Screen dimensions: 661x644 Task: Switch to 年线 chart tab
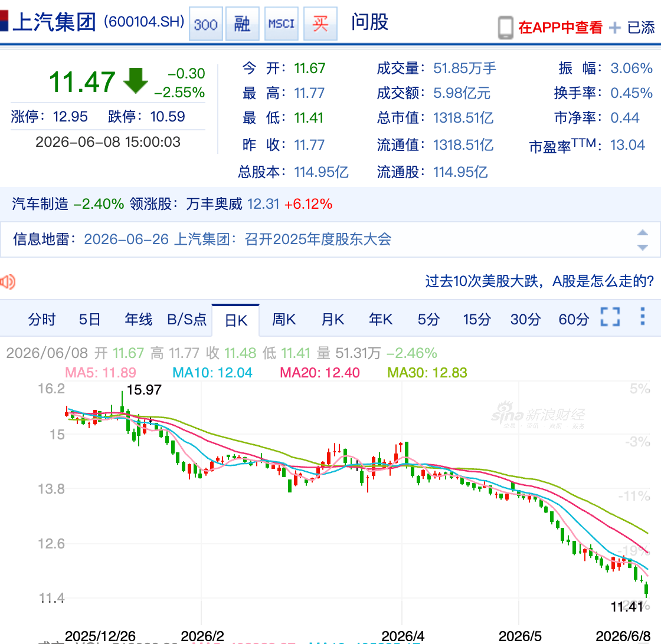point(138,319)
